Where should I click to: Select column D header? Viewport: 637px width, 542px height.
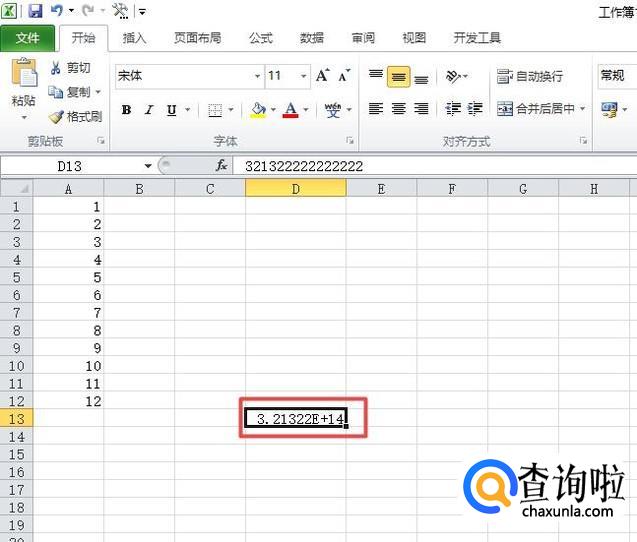pos(296,189)
